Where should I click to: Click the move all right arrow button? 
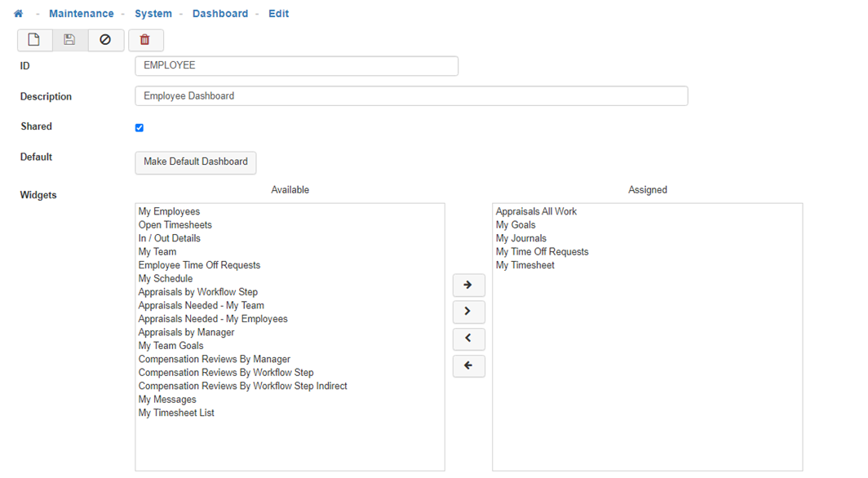click(468, 285)
